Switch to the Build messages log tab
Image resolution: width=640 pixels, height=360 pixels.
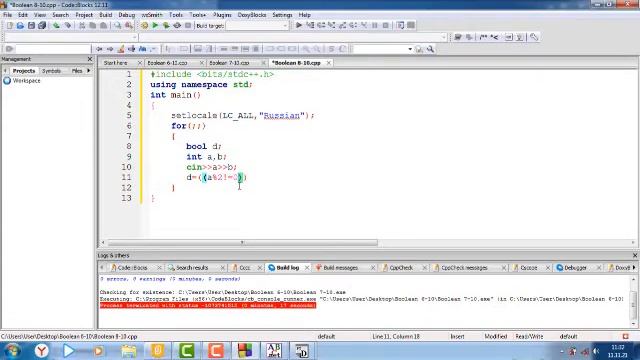pos(340,268)
